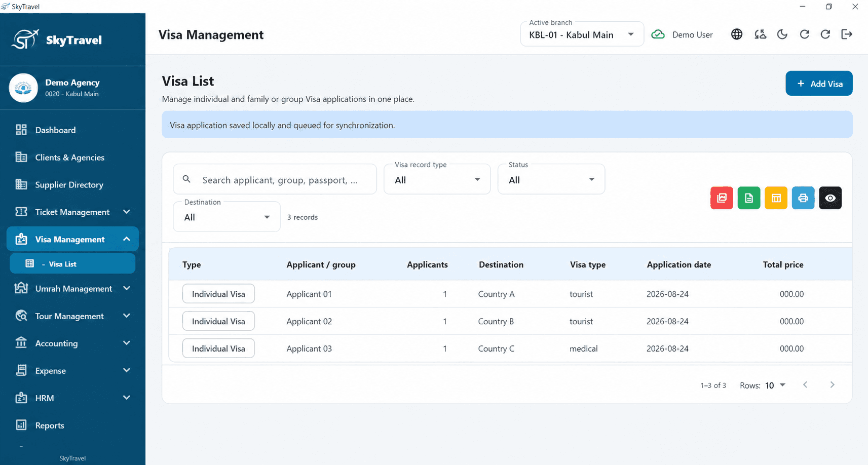Click the Umrah Management mosque icon
Screen dimensions: 868x465
[21, 288]
